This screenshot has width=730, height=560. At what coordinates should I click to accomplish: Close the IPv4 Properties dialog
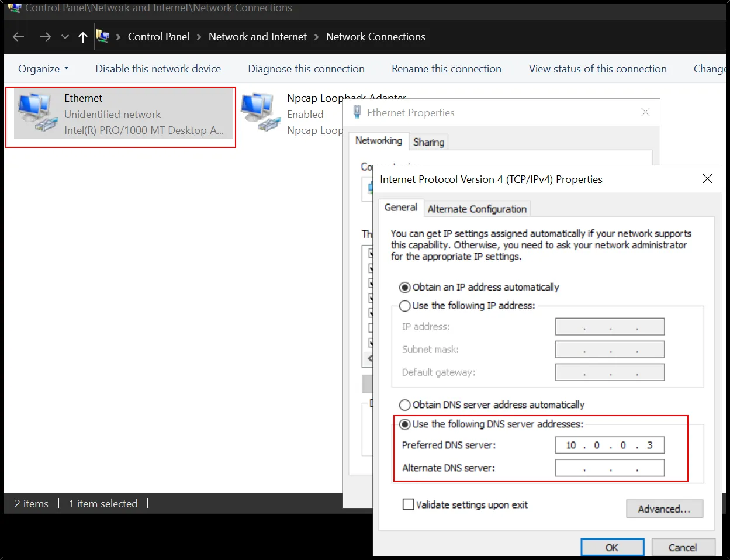click(707, 179)
